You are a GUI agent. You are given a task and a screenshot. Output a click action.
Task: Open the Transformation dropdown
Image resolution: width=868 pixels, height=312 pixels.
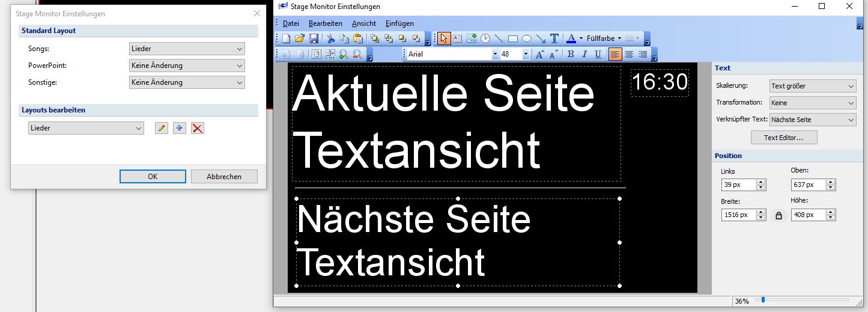tap(813, 103)
